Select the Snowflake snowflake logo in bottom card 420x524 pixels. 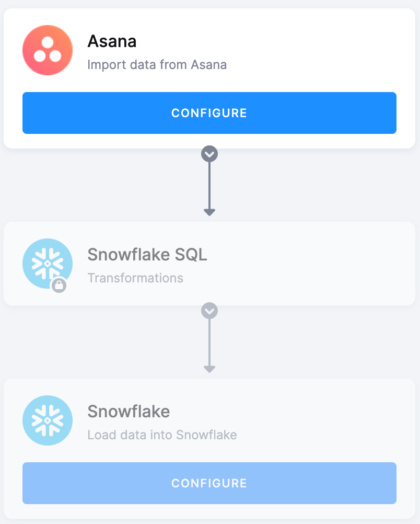tap(47, 420)
